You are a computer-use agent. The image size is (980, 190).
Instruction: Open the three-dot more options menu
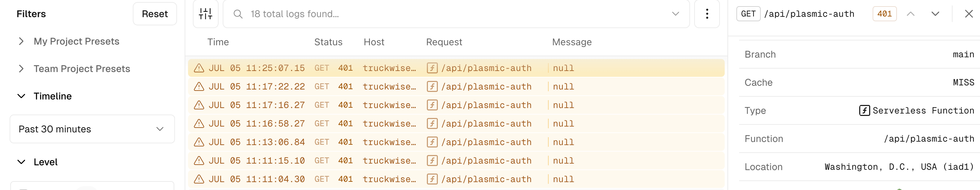(707, 14)
